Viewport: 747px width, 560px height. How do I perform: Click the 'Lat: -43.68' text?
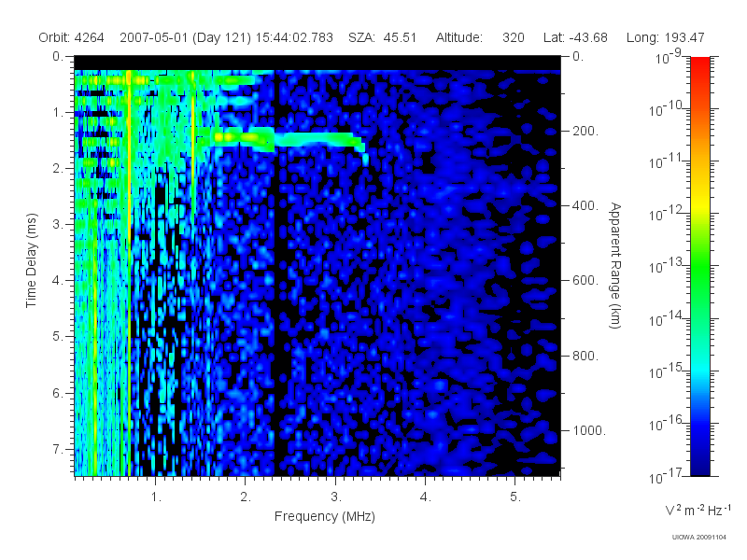pyautogui.click(x=575, y=37)
